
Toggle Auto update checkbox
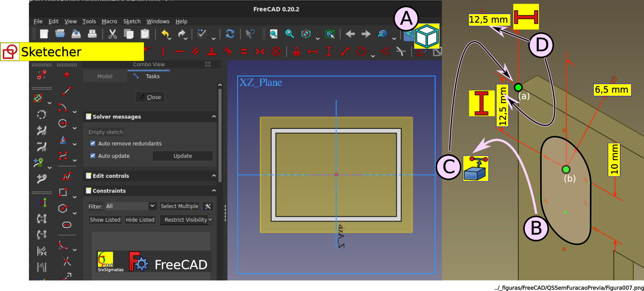[93, 156]
